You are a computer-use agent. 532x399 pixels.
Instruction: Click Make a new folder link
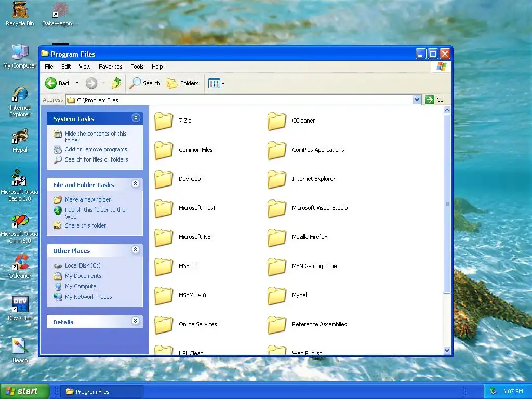(x=87, y=199)
